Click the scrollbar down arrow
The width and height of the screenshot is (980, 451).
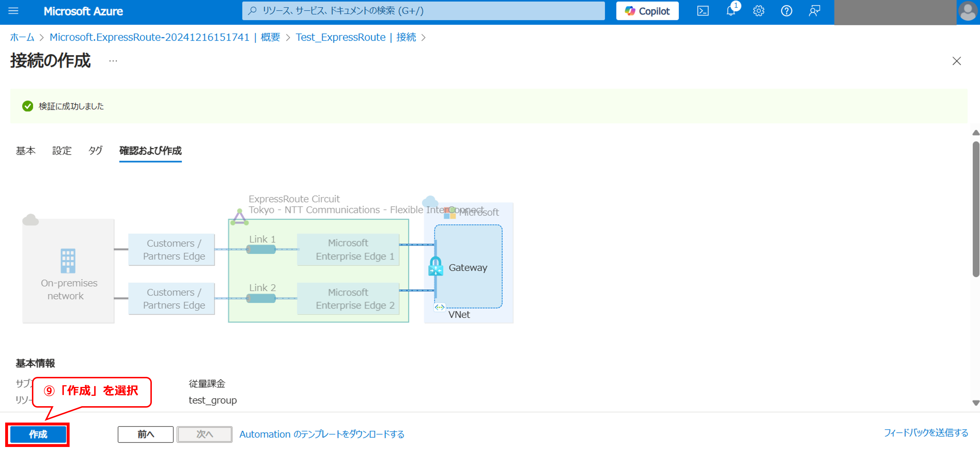[975, 403]
